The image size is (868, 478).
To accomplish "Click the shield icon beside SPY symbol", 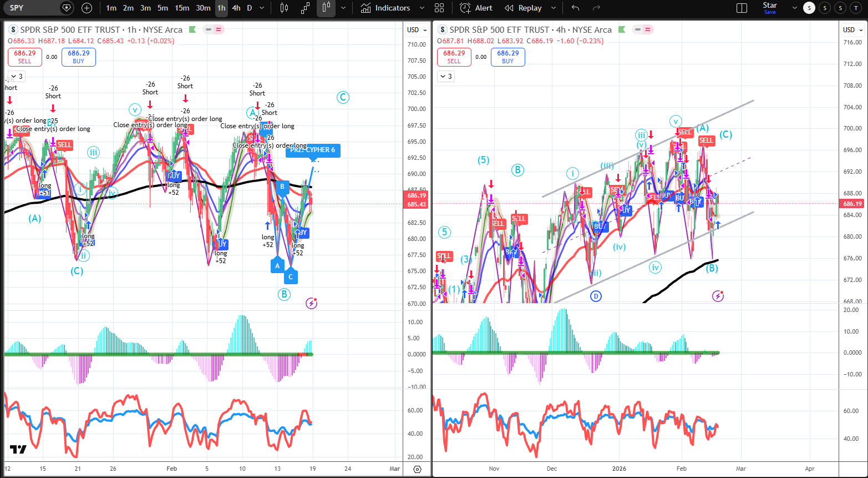I will [x=67, y=8].
